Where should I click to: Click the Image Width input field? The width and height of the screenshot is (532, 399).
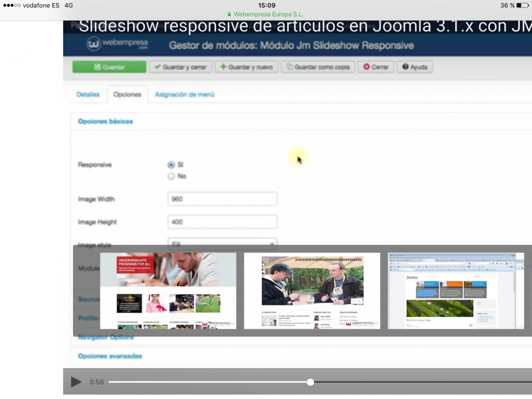[222, 199]
